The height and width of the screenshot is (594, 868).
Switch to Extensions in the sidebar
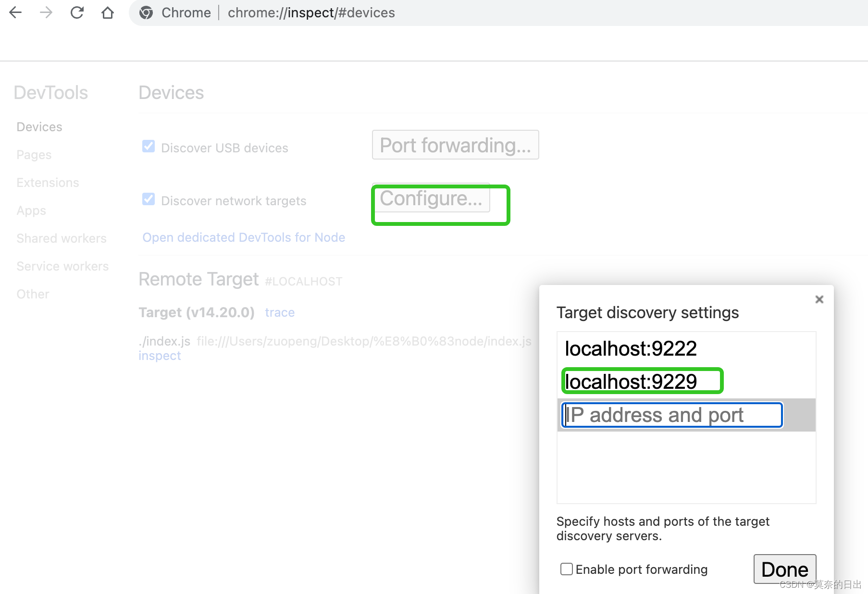coord(48,183)
